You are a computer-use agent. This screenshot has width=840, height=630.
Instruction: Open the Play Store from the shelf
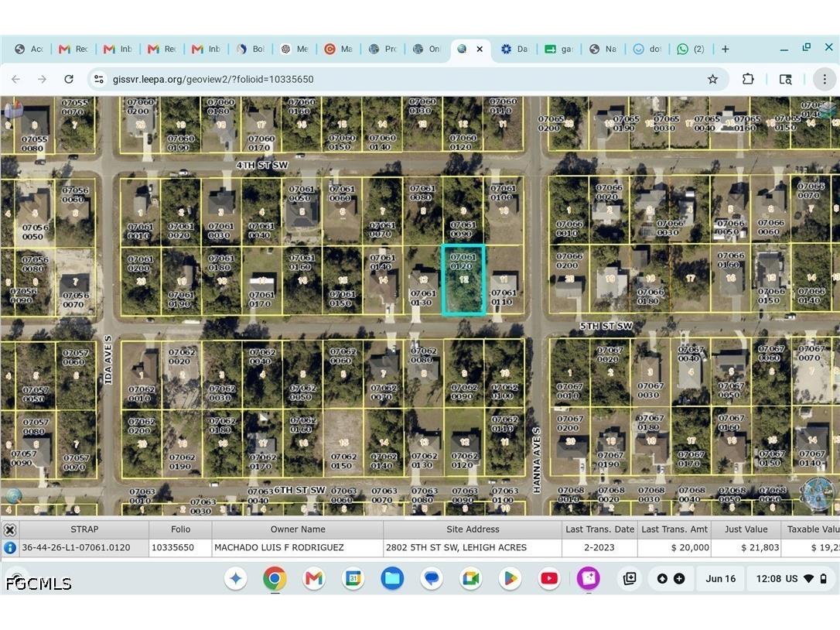(510, 578)
